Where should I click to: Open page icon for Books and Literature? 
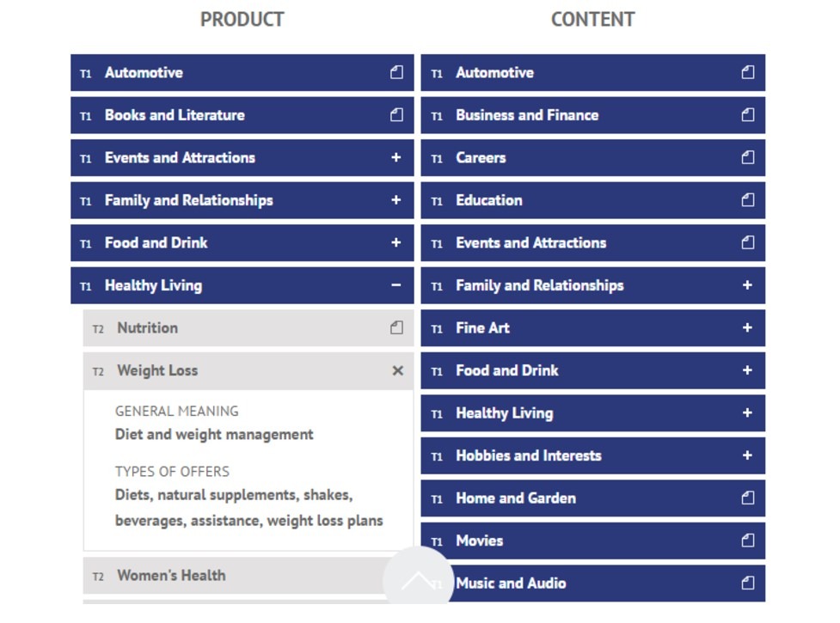pos(396,115)
